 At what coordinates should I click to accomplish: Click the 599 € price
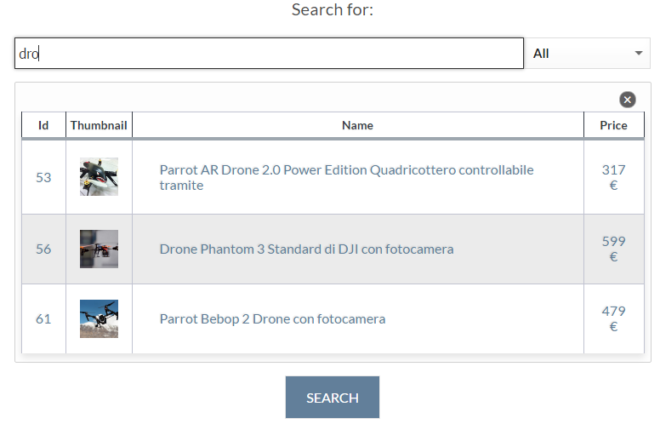click(x=614, y=249)
